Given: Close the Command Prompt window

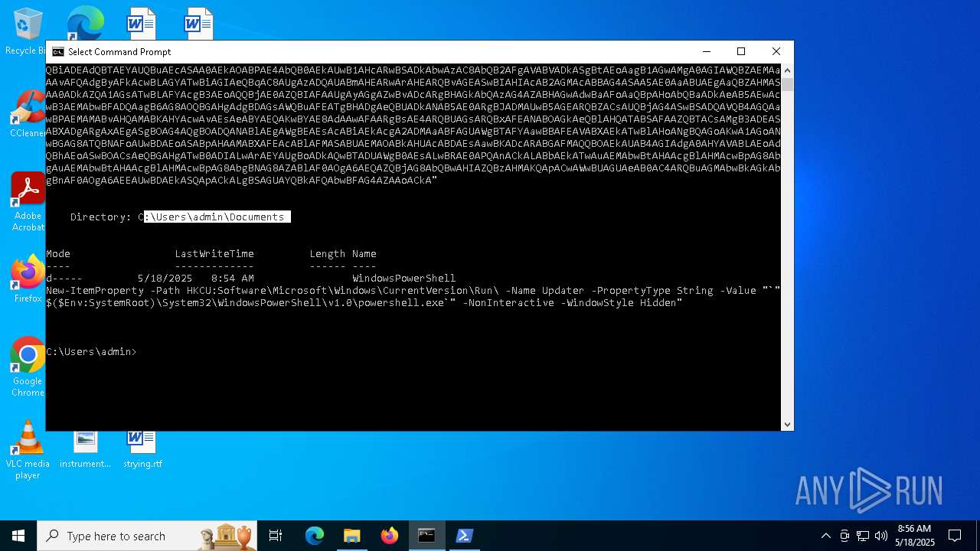Looking at the screenshot, I should (776, 52).
